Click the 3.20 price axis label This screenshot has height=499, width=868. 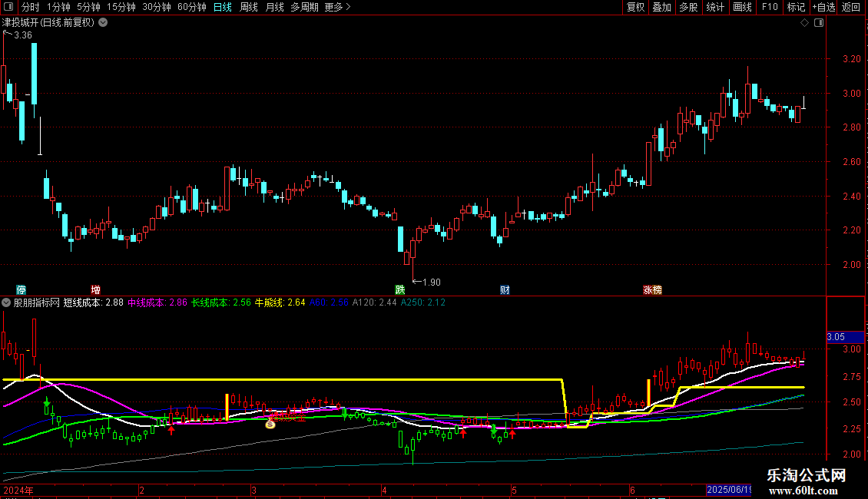tap(851, 59)
